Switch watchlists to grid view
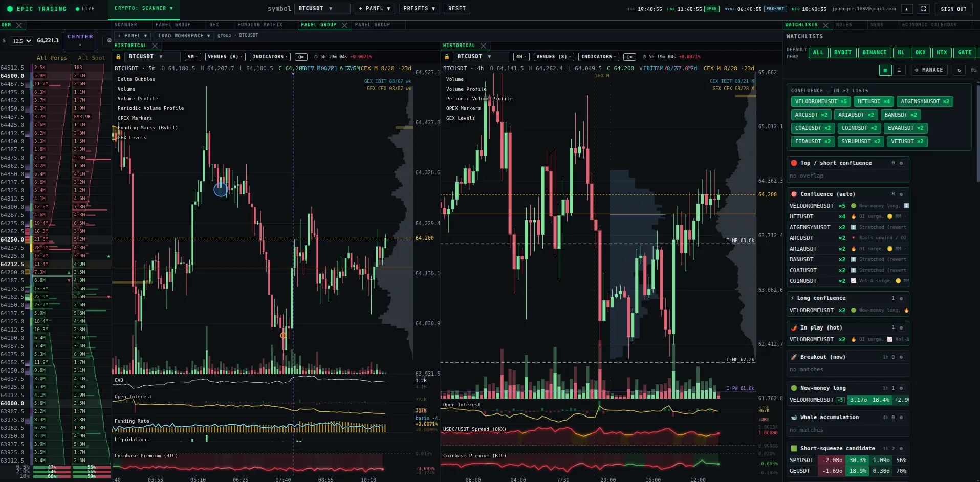The height and width of the screenshot is (482, 980). tap(885, 70)
